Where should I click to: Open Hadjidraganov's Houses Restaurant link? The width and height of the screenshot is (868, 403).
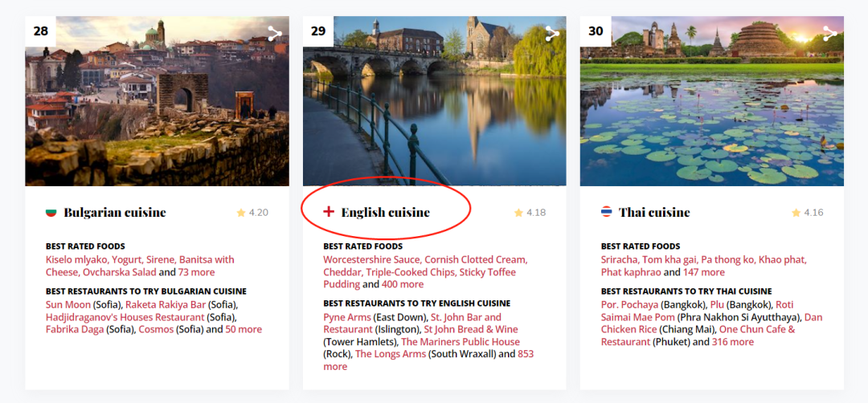coord(125,317)
